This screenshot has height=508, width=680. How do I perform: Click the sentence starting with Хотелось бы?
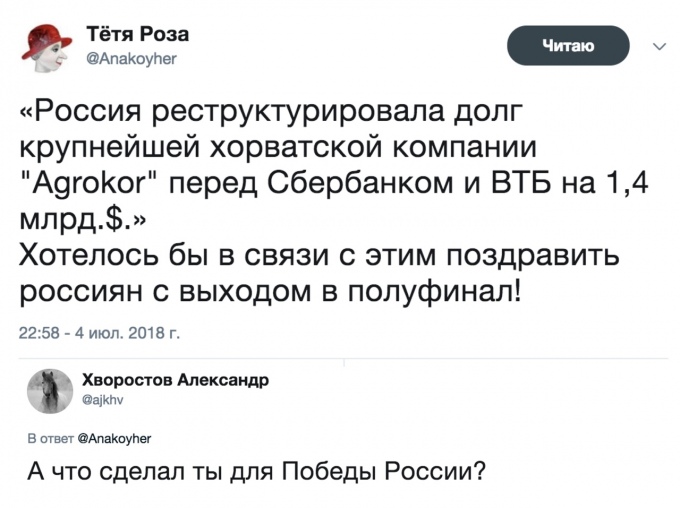coord(320,254)
